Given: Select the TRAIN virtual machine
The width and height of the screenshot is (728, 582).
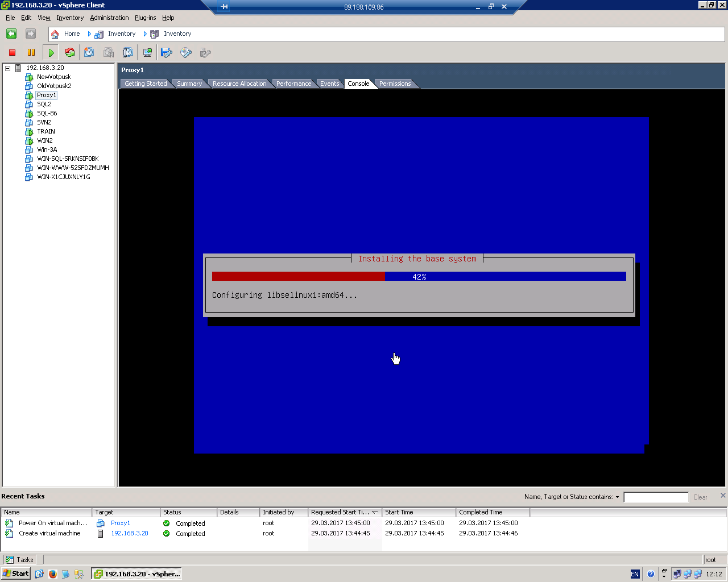Looking at the screenshot, I should click(46, 131).
